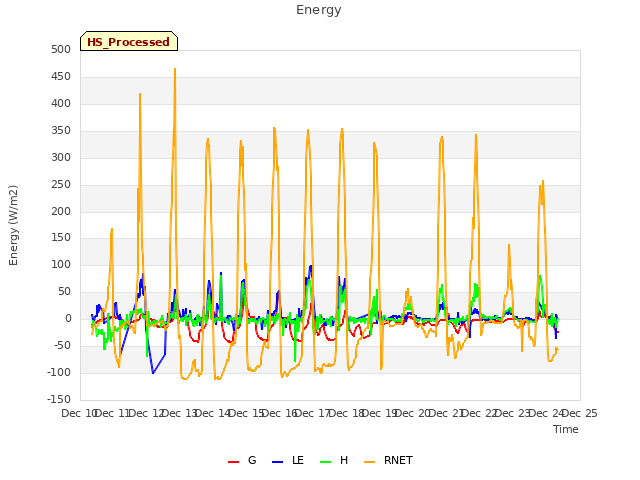Click the orange RNET legend swatch
The image size is (640, 480).
point(369,462)
